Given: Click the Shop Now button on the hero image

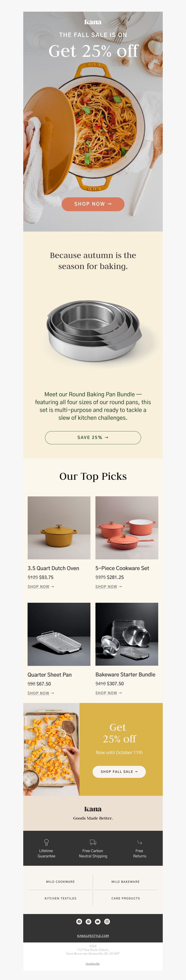Looking at the screenshot, I should (93, 204).
